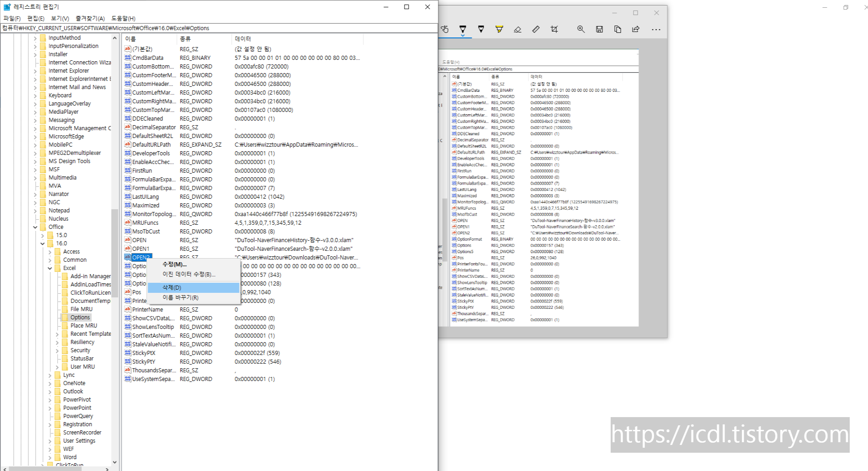This screenshot has height=471, width=868.
Task: Click the string icon beside MRUFuncs
Action: pos(128,222)
